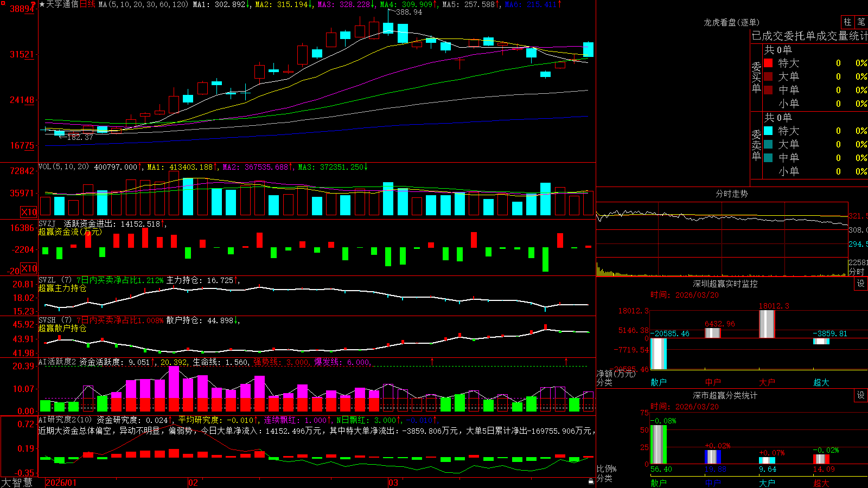The height and width of the screenshot is (488, 868).
Task: Click the 中户 6432.96 bar in 实时监控 chart
Action: tap(713, 333)
